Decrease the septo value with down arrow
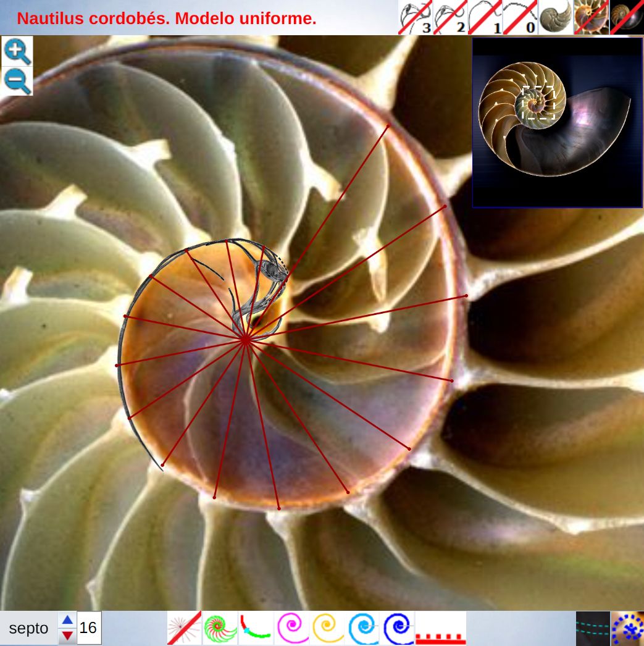Viewport: 644px width, 646px height. tap(67, 636)
